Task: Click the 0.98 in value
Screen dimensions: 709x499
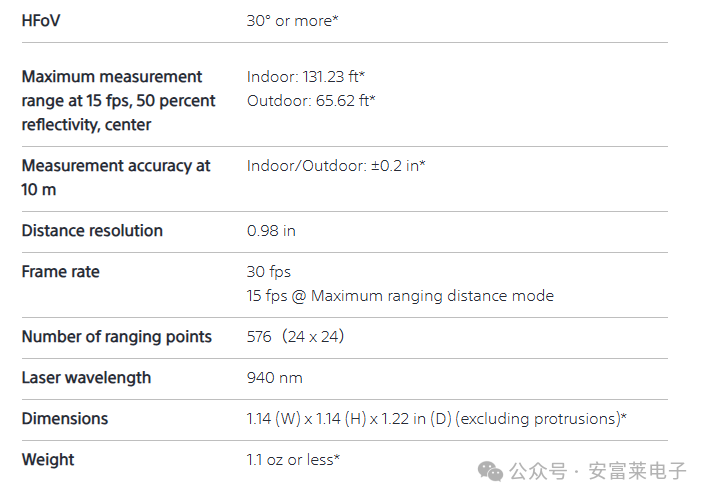Action: [x=271, y=230]
